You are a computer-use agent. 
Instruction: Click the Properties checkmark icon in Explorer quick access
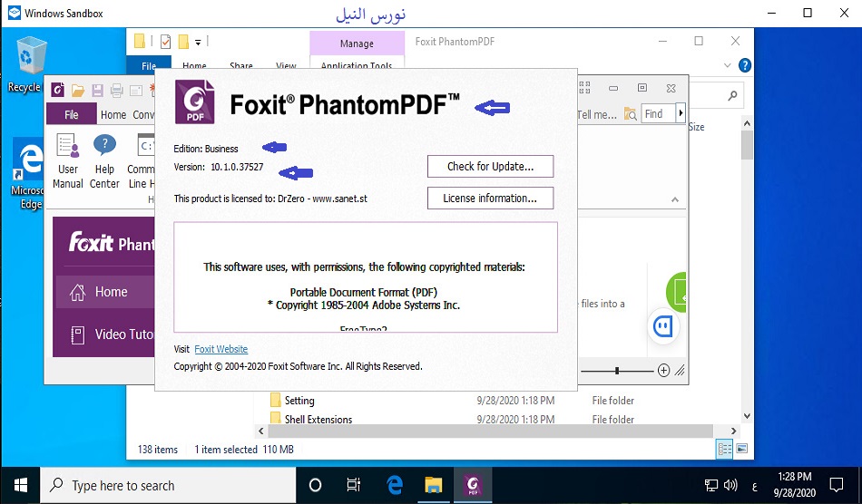pyautogui.click(x=165, y=42)
